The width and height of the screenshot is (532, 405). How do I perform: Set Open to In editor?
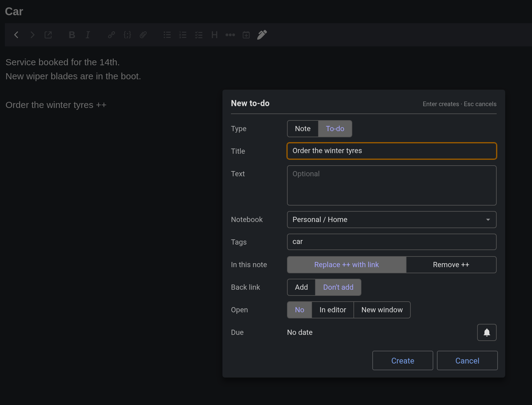[x=333, y=310]
